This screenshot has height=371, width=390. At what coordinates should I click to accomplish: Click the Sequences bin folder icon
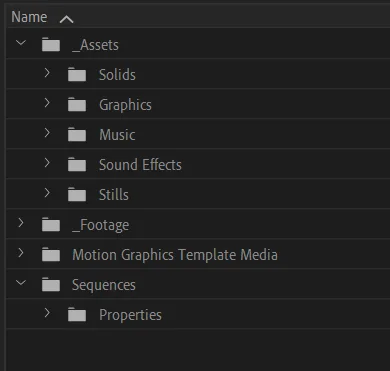[51, 285]
